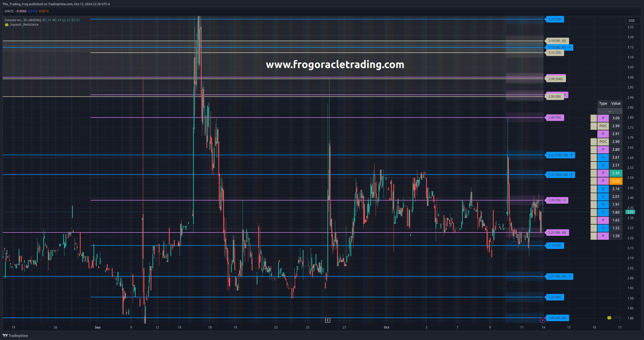This screenshot has height=340, width=644.
Task: Select the Datasea Inc., 30, NASDAQ symbol legend
Action: [23, 20]
